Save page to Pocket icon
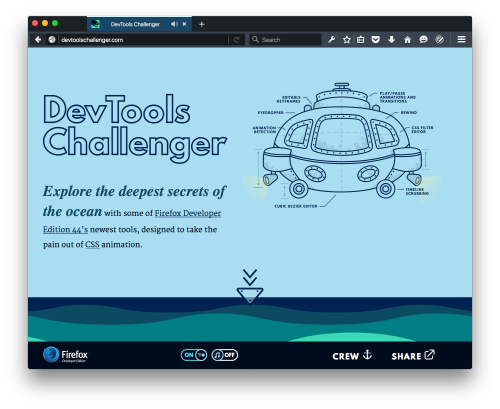 coord(376,40)
